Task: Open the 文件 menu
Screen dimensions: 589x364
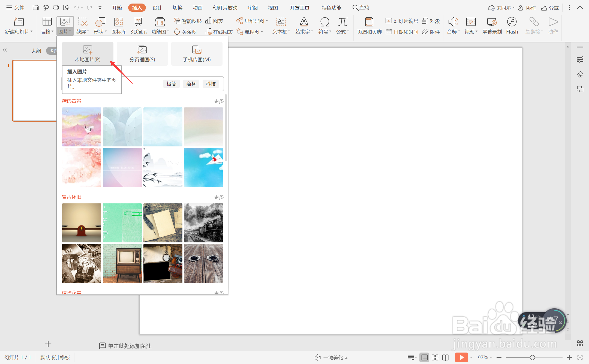Action: [16, 8]
